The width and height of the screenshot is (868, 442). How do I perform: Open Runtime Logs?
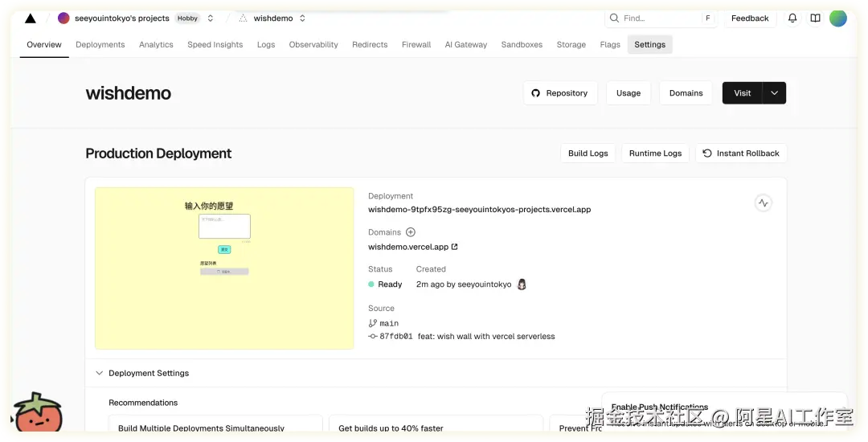click(x=656, y=153)
